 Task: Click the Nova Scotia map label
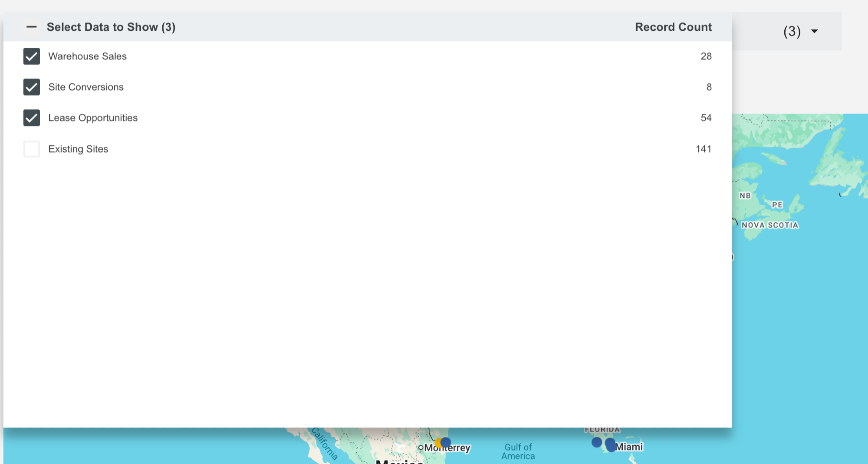point(770,225)
